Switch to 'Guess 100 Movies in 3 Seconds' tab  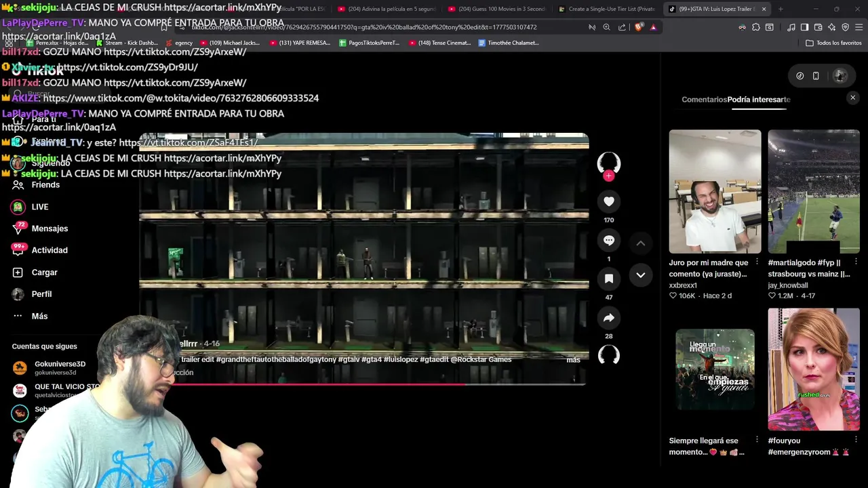tap(497, 9)
